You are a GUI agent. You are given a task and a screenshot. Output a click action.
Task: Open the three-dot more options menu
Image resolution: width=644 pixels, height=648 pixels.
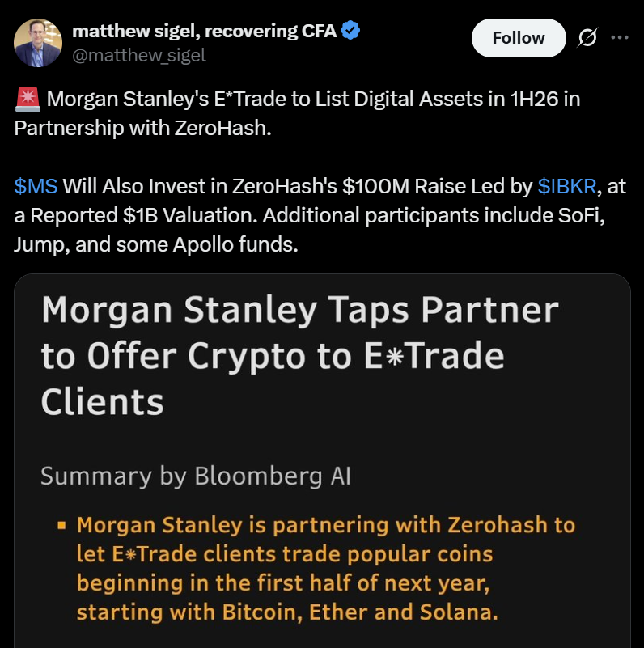tap(619, 38)
